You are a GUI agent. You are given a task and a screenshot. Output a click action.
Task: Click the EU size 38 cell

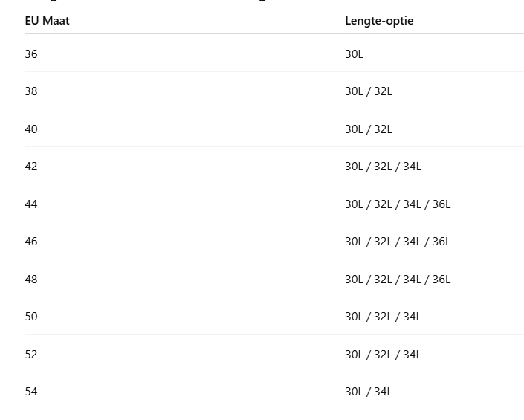[x=31, y=91]
